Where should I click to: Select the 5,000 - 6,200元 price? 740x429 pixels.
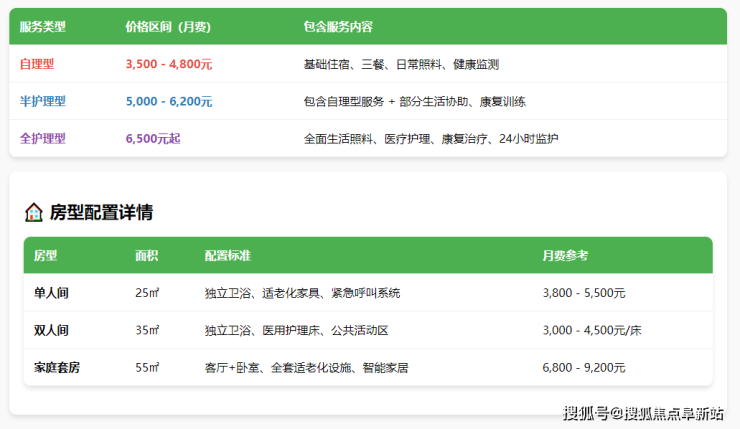pyautogui.click(x=169, y=101)
